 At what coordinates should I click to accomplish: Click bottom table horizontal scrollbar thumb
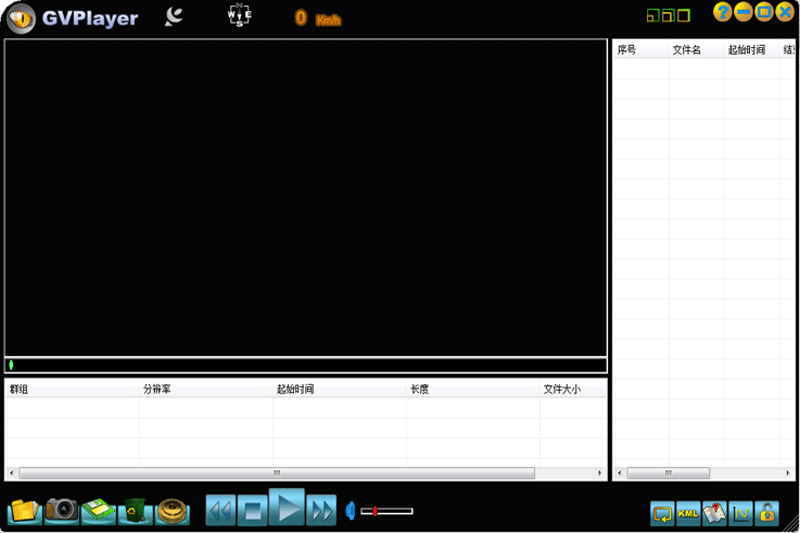(x=277, y=473)
